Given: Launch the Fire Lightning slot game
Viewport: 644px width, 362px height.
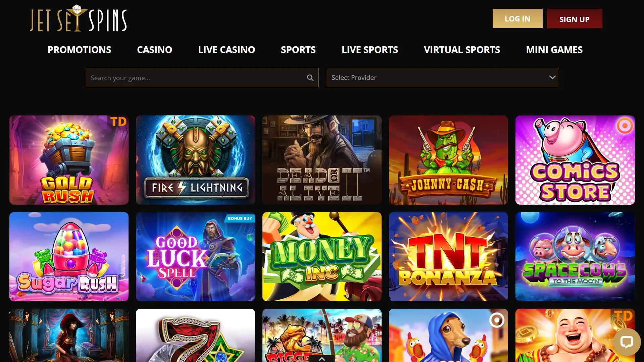Looking at the screenshot, I should tap(195, 160).
